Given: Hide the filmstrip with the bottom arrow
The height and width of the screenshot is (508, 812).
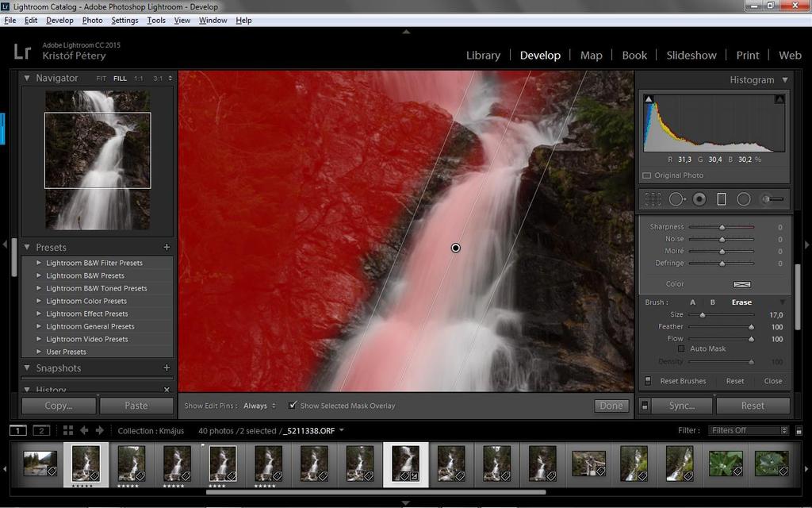Looking at the screenshot, I should pos(406,502).
